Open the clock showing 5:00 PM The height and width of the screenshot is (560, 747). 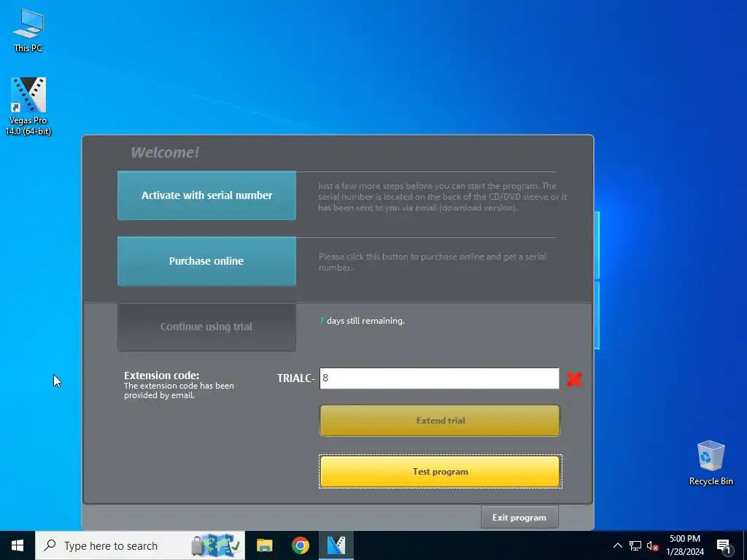(685, 545)
